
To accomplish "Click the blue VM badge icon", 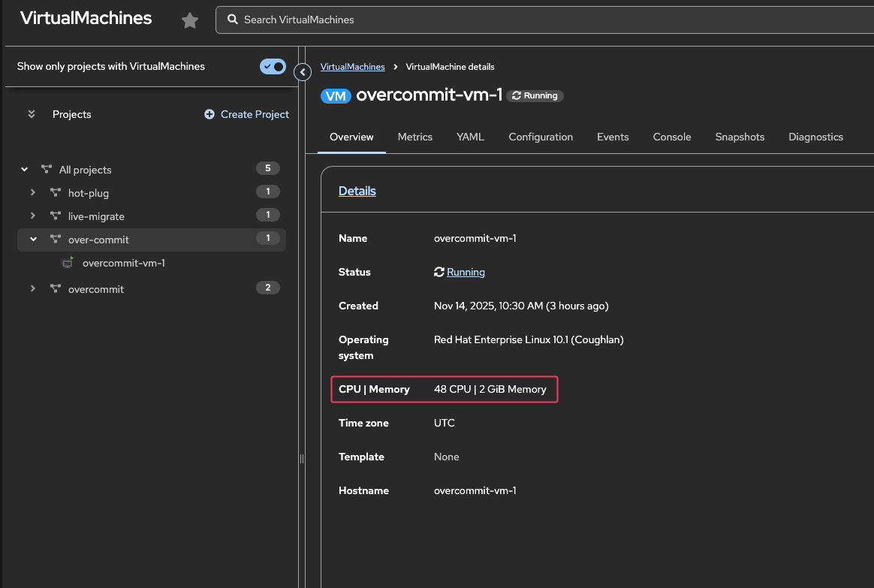I will point(336,95).
